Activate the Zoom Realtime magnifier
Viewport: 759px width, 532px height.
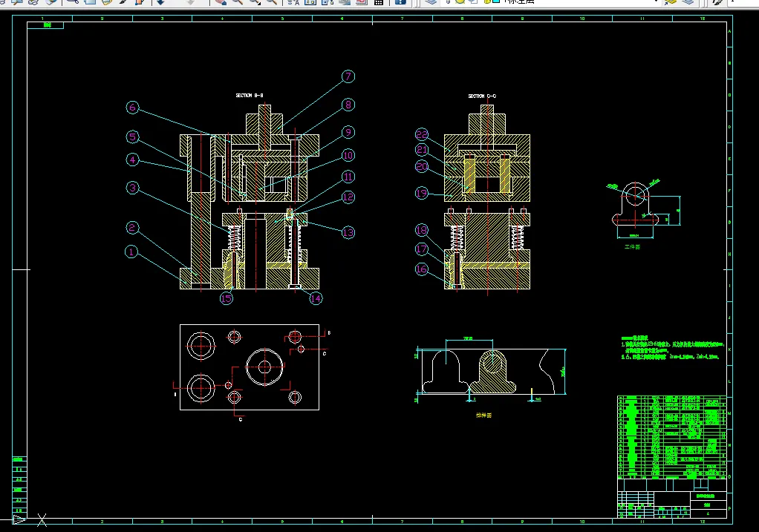point(238,2)
